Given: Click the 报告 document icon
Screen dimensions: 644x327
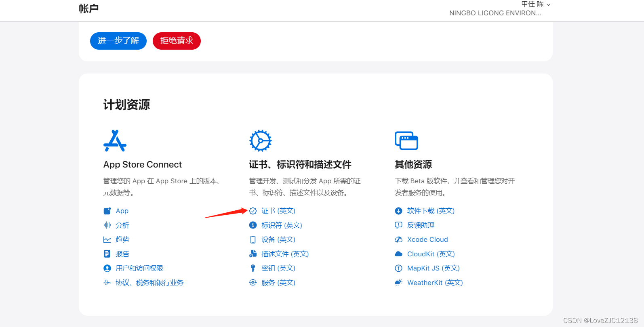Looking at the screenshot, I should [x=107, y=254].
